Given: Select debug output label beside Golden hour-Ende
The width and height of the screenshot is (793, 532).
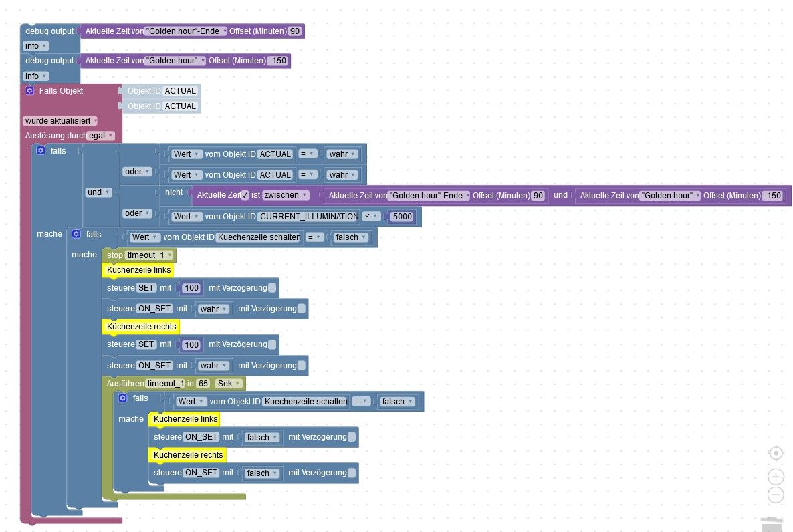Looking at the screenshot, I should [49, 31].
